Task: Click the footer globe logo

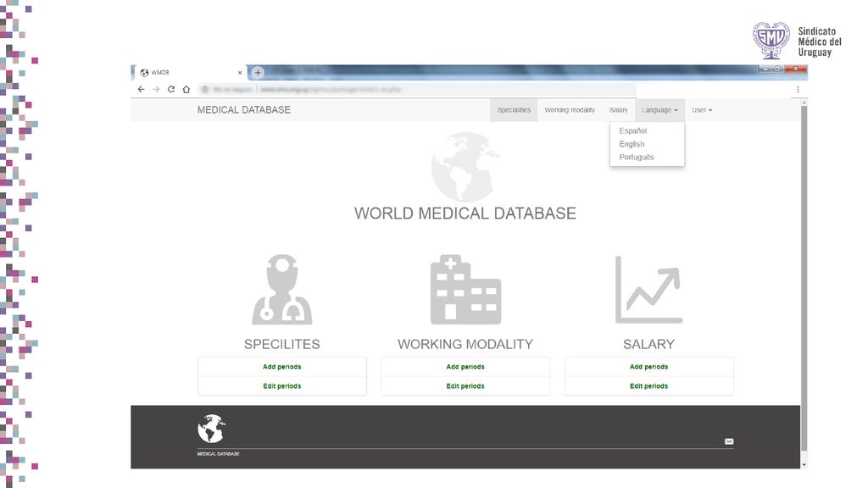Action: (211, 429)
